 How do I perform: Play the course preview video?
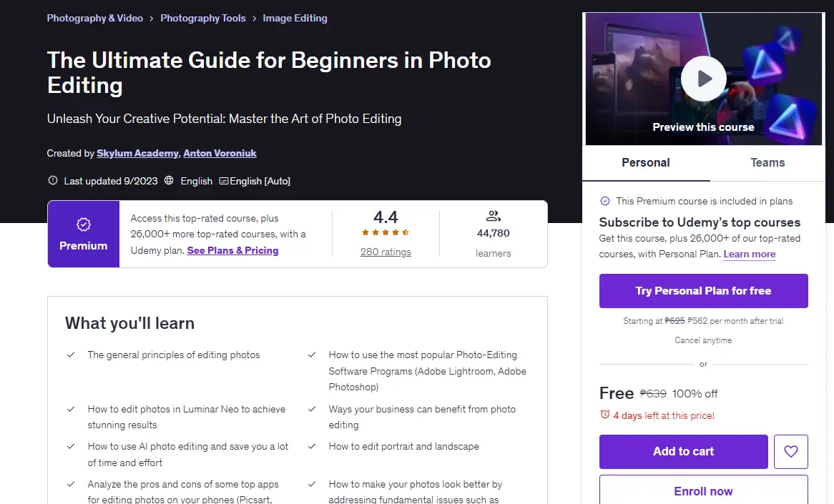pyautogui.click(x=703, y=79)
